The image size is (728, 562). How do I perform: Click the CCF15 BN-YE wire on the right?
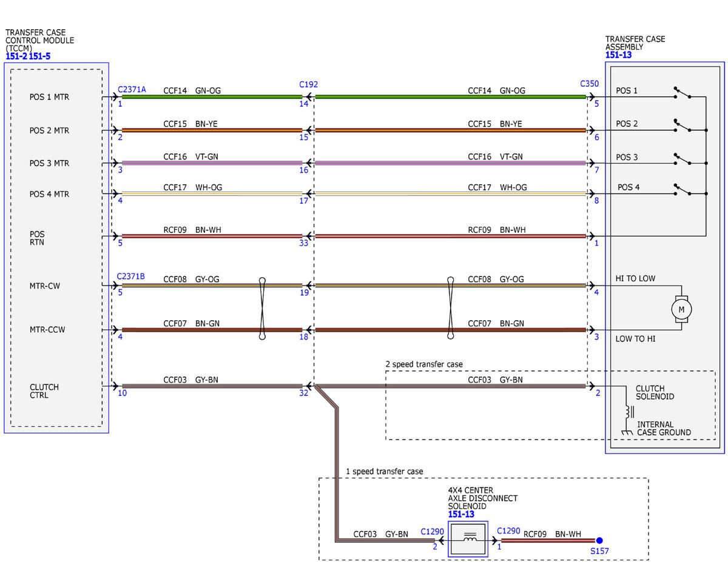[451, 130]
